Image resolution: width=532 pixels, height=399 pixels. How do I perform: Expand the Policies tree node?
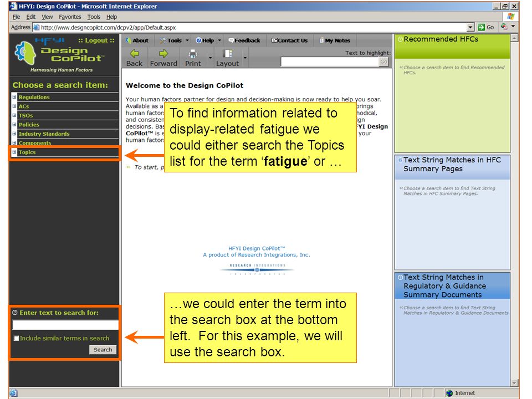pyautogui.click(x=14, y=125)
